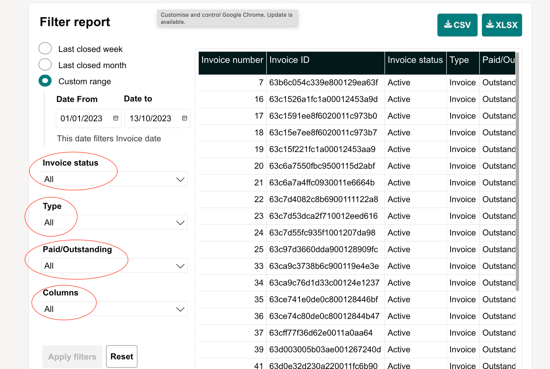The height and width of the screenshot is (369, 550).
Task: Open the Columns selection dropdown
Action: [114, 309]
